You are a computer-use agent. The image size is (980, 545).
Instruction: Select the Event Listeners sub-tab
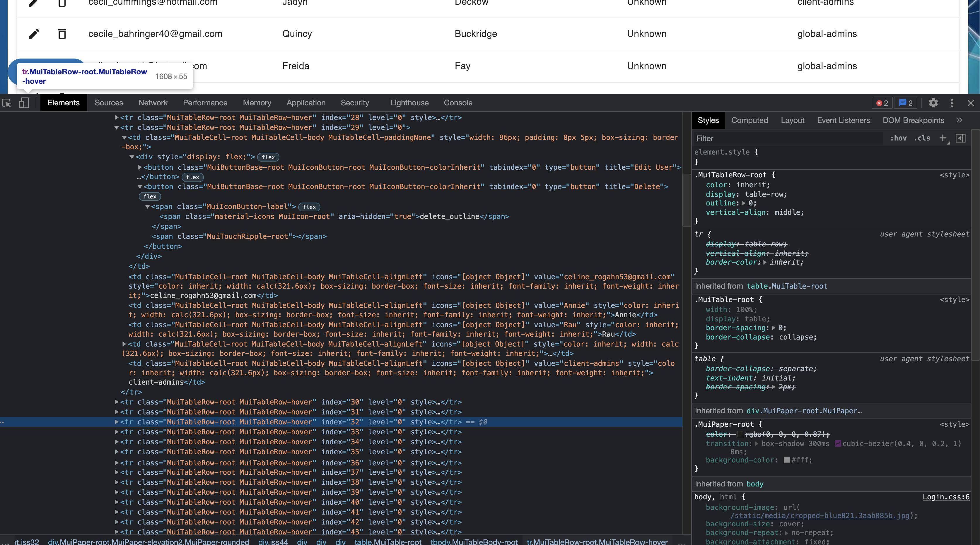pyautogui.click(x=844, y=121)
